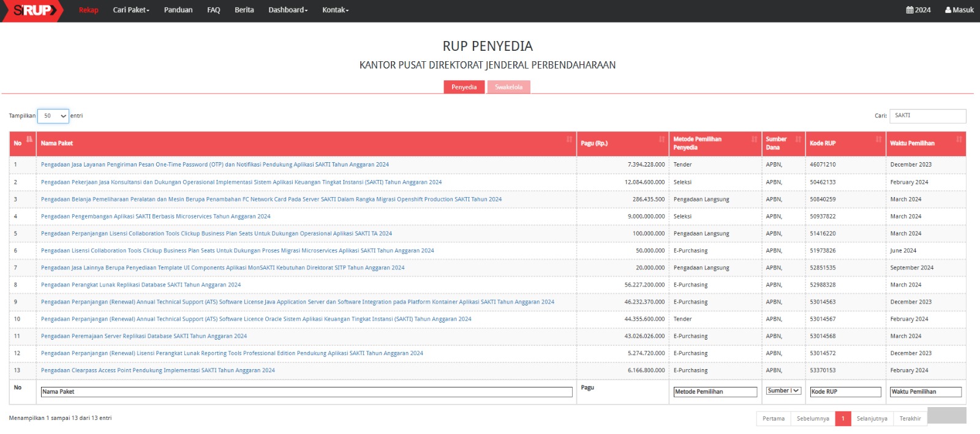The width and height of the screenshot is (980, 434).
Task: Focus the Nama Paket filter field
Action: (306, 392)
